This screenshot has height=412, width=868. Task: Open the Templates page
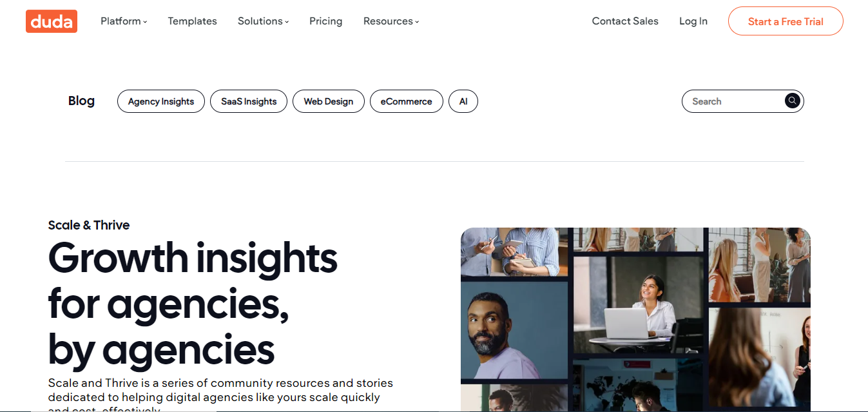(192, 21)
